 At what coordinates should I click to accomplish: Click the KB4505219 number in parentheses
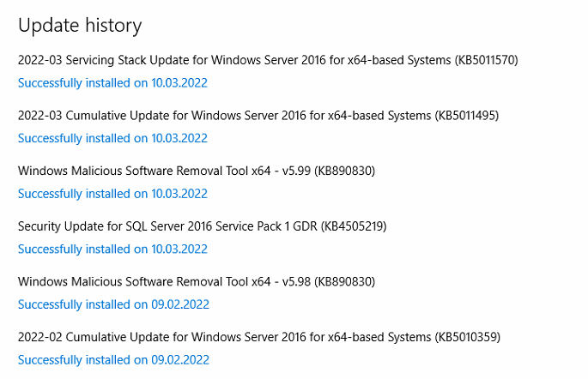coord(354,226)
